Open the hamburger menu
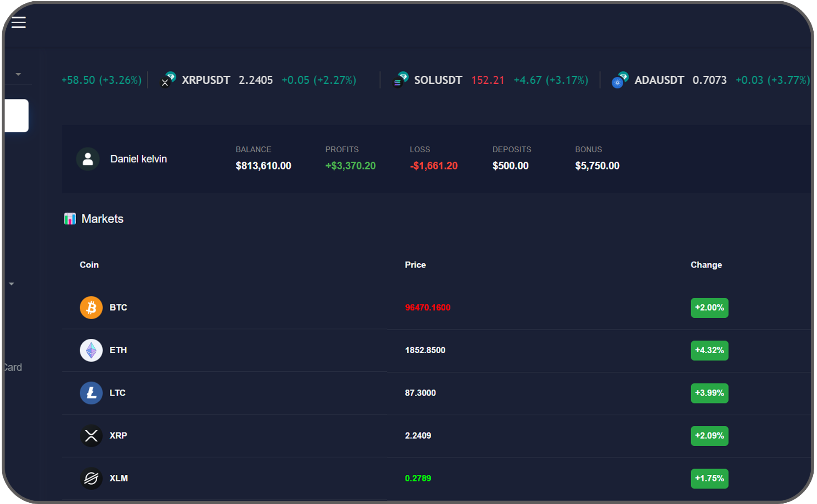Screen dimensions: 817x504 click(18, 22)
